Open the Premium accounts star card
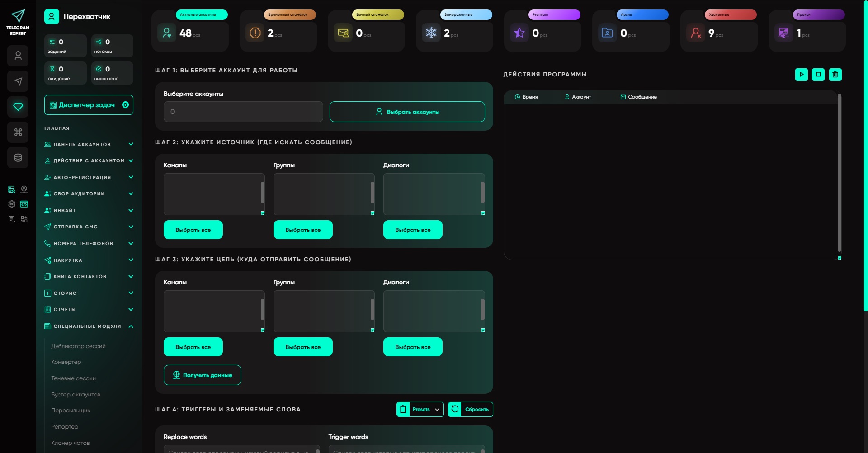The height and width of the screenshot is (453, 868). pyautogui.click(x=542, y=31)
